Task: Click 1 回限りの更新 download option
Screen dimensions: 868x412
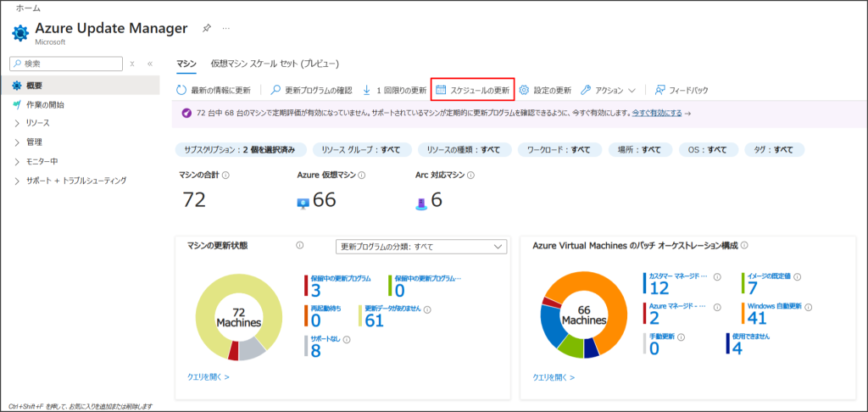Action: coord(394,90)
